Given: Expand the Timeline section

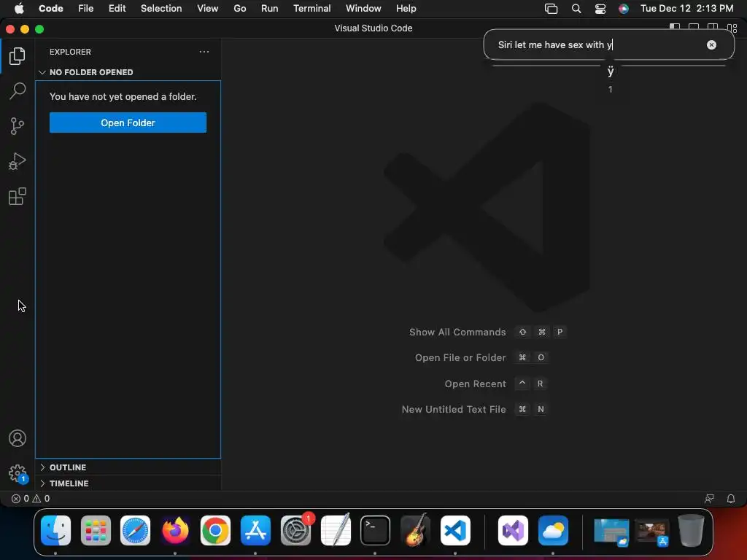Looking at the screenshot, I should coord(128,483).
